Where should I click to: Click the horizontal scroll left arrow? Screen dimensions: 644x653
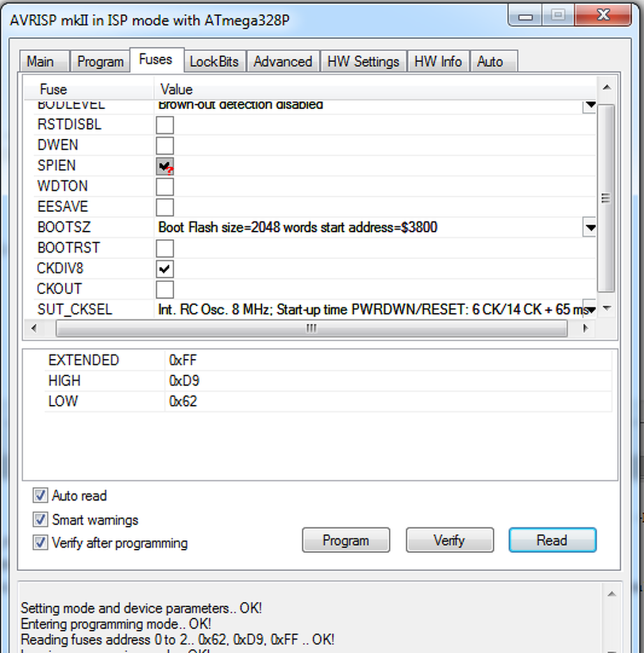[x=34, y=328]
